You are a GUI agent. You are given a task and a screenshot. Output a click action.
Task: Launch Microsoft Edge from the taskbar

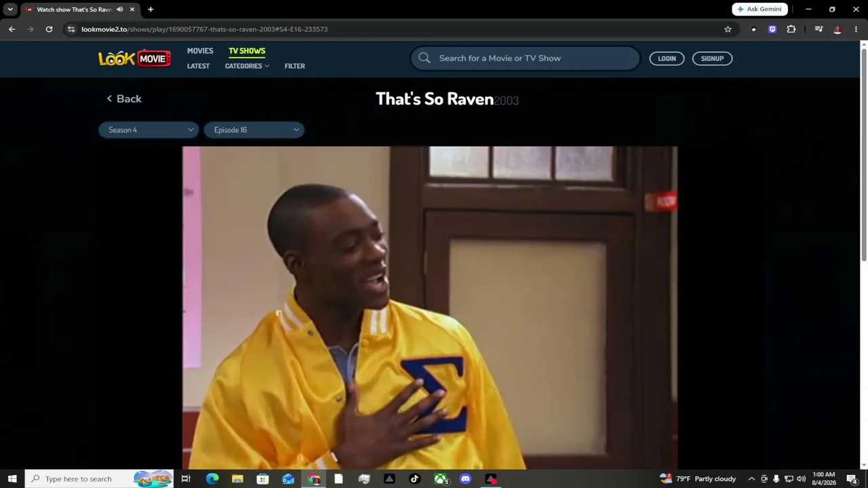point(212,479)
